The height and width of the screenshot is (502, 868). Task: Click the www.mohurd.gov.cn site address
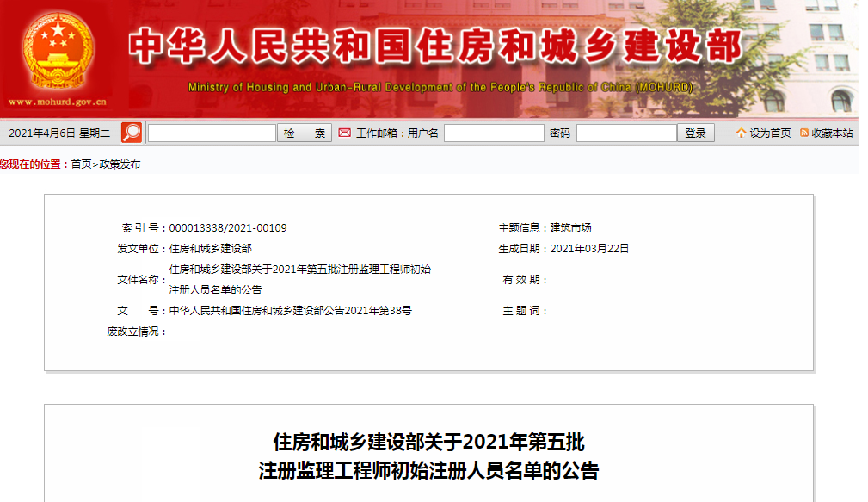58,102
